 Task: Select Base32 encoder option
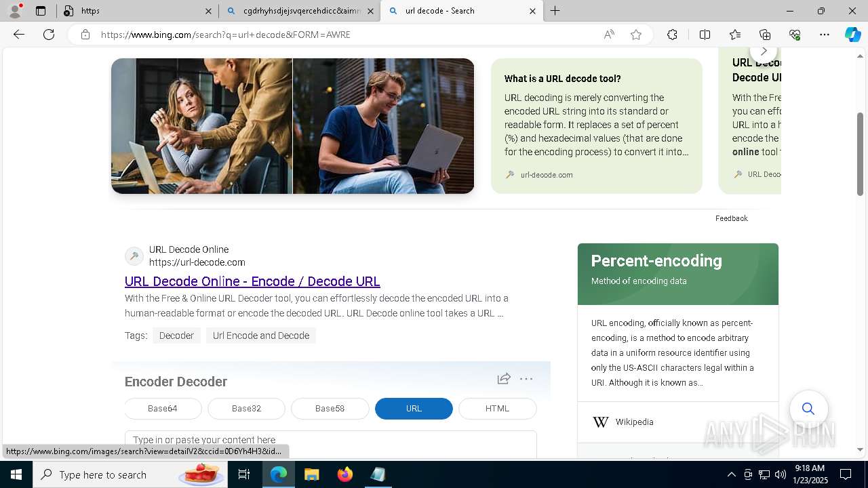[x=246, y=409]
